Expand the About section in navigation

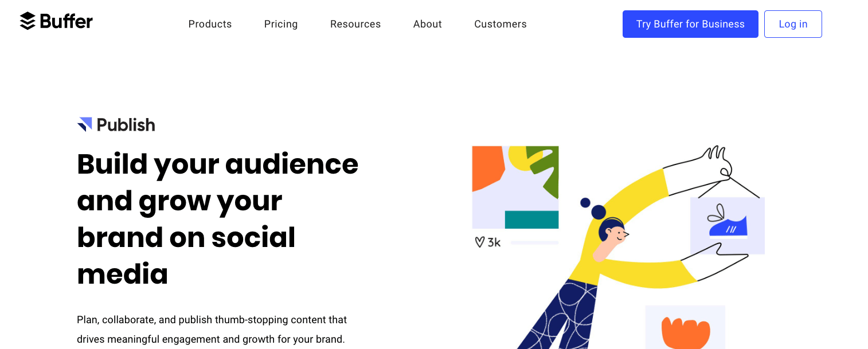point(427,24)
